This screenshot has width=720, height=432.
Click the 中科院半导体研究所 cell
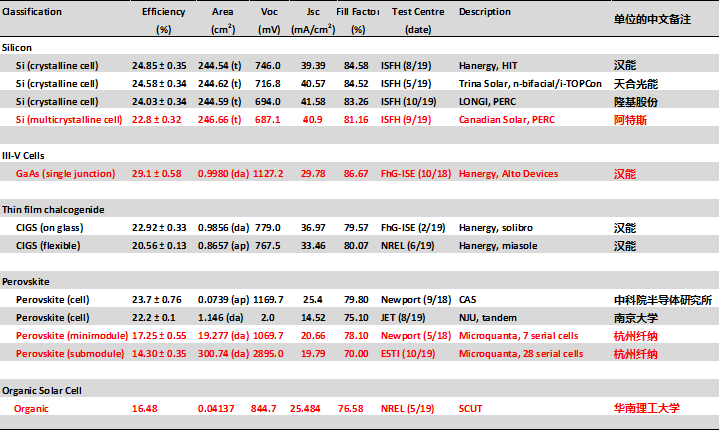[663, 300]
